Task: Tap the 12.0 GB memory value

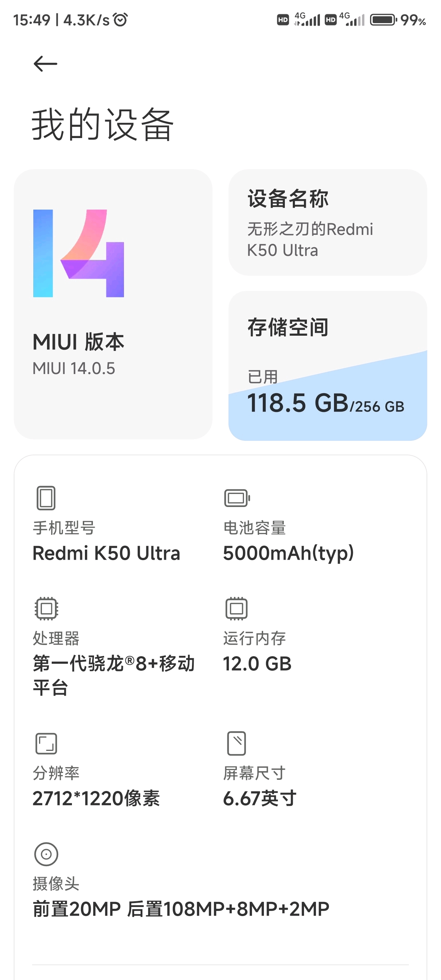Action: pos(257,664)
